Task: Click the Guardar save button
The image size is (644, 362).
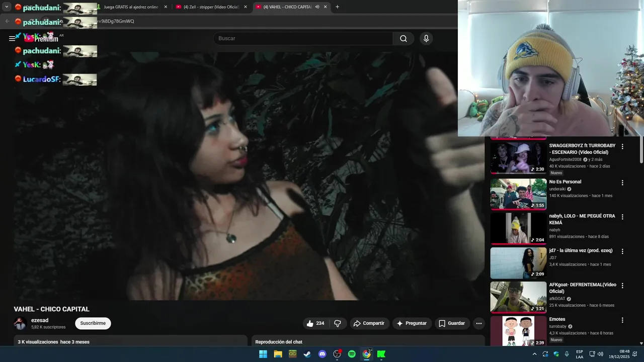Action: pyautogui.click(x=451, y=323)
